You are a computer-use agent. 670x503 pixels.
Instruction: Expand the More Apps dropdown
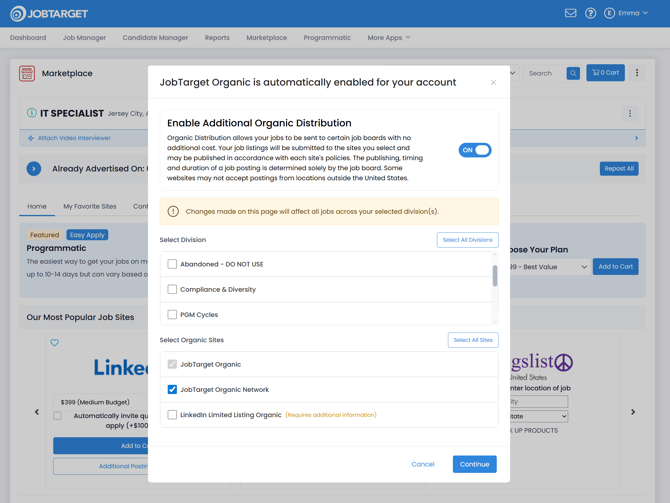pyautogui.click(x=389, y=38)
